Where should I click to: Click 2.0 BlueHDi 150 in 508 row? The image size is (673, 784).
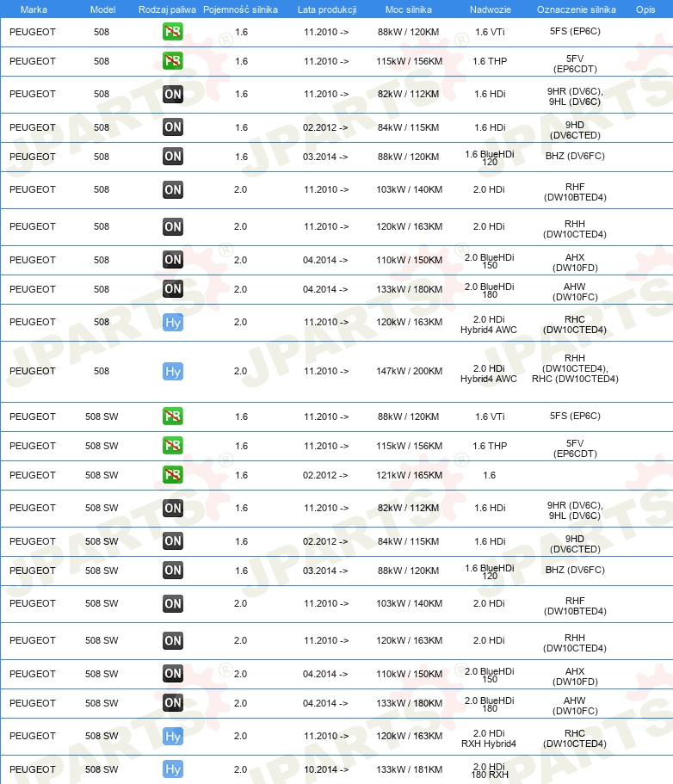pos(490,261)
